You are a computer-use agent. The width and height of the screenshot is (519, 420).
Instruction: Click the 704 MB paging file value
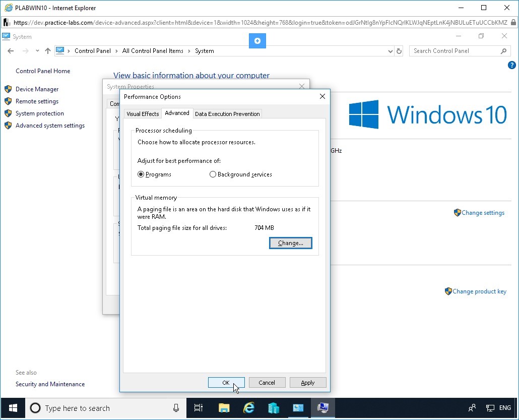(x=264, y=228)
